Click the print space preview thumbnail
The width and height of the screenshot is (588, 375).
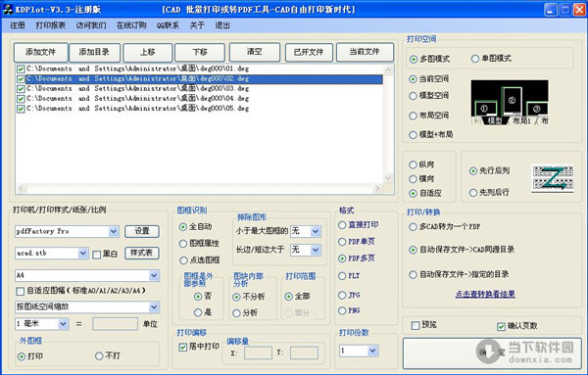(510, 102)
